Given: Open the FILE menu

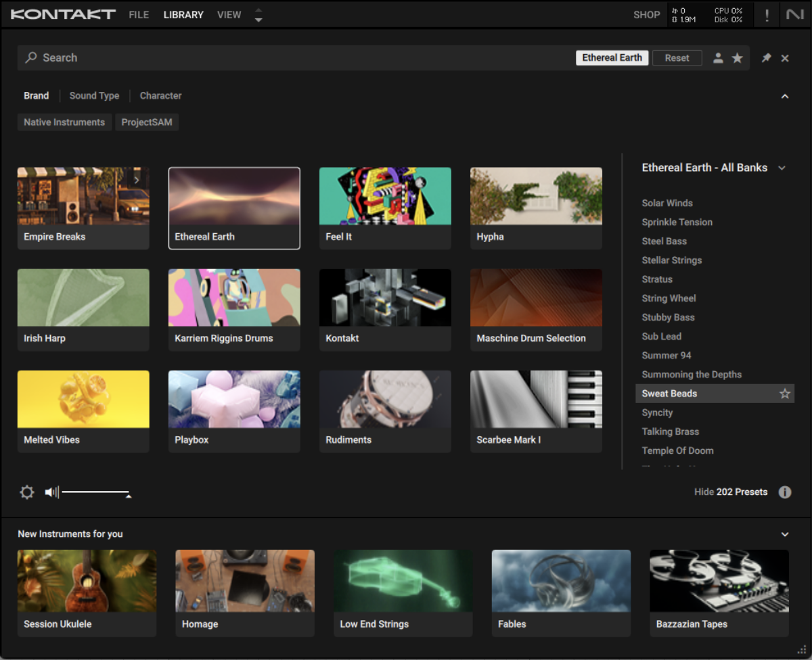Looking at the screenshot, I should pos(139,15).
